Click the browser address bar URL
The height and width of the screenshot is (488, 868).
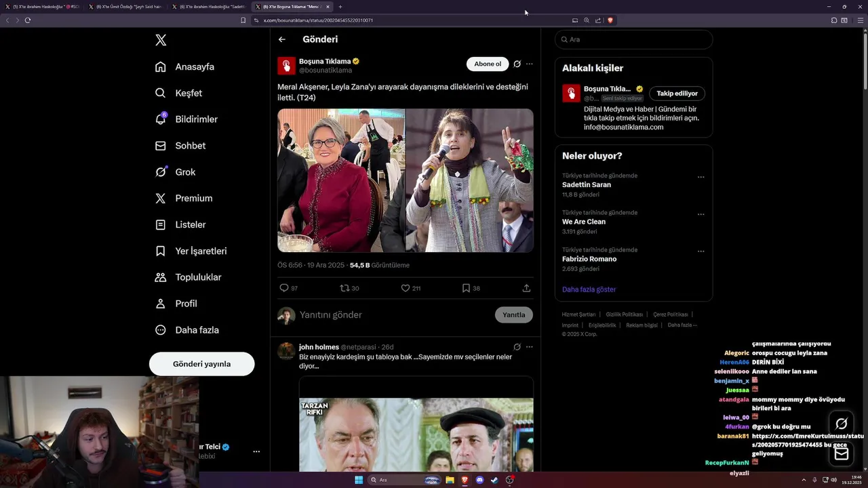point(318,20)
